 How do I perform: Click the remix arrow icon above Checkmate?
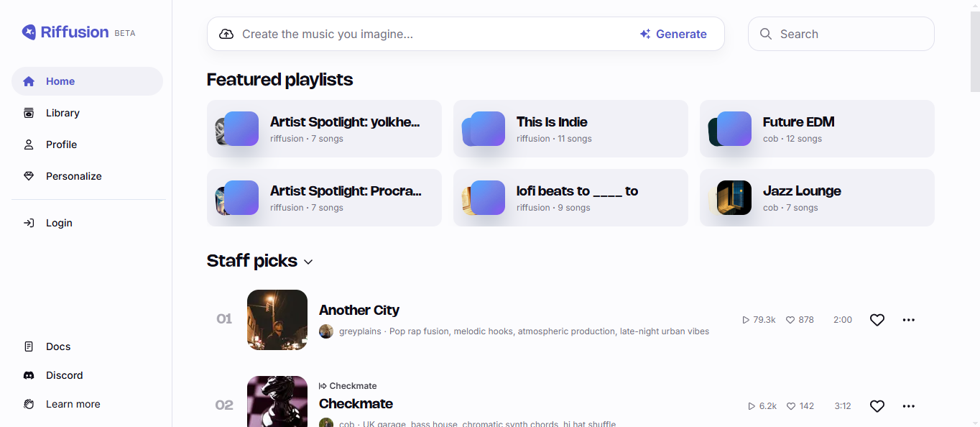point(323,386)
